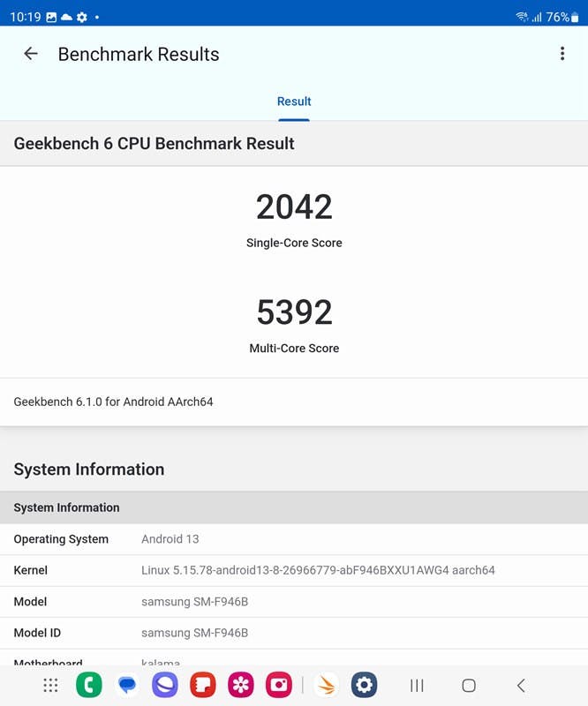
Task: Tap the system Back navigation chevron
Action: (x=521, y=686)
